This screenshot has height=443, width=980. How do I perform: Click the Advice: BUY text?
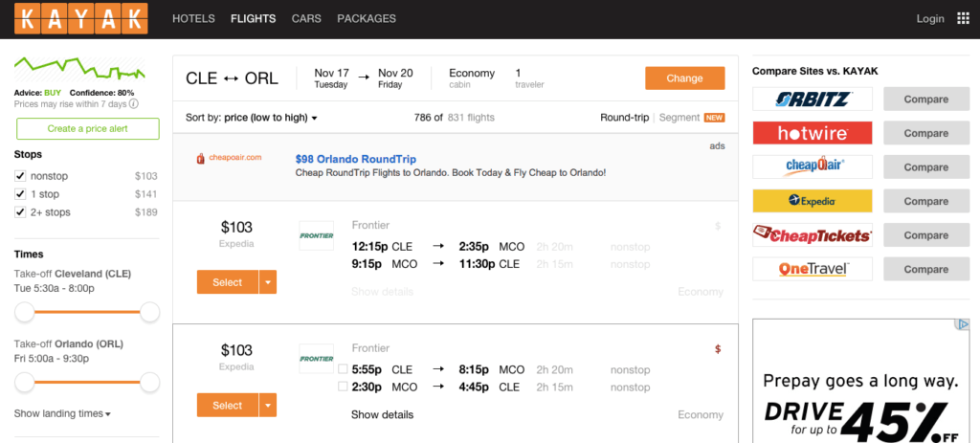coord(37,93)
